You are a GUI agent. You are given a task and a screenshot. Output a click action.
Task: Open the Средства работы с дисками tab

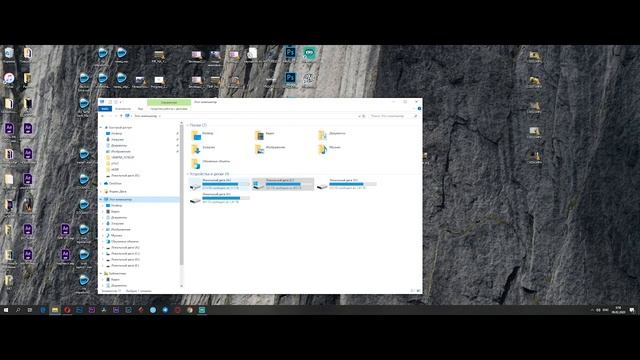click(169, 109)
